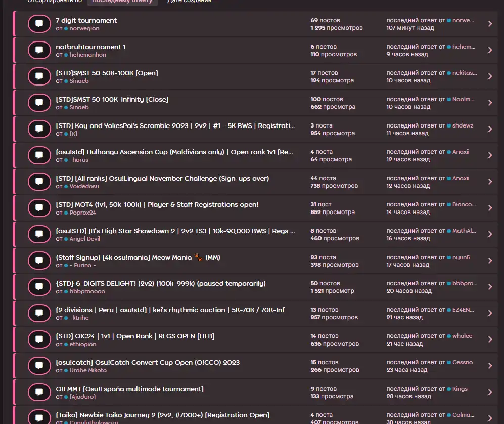Click the '107 минут назад' timestamp

pos(410,28)
